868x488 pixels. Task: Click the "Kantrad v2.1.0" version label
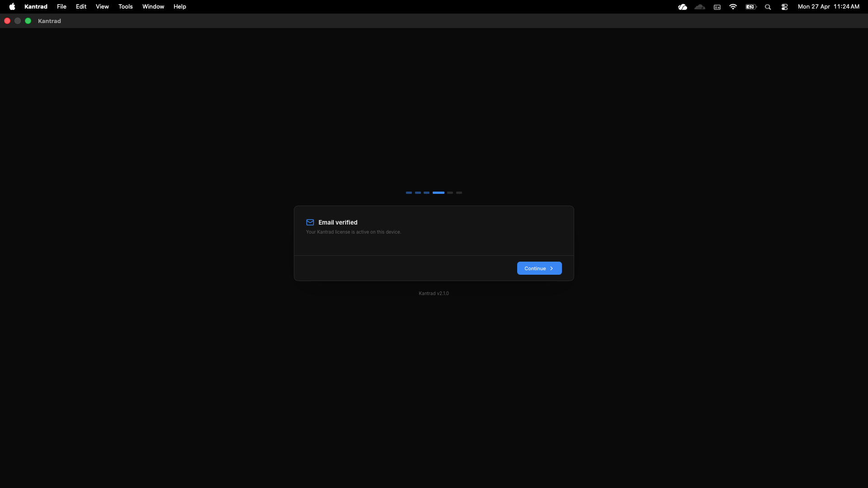(434, 293)
